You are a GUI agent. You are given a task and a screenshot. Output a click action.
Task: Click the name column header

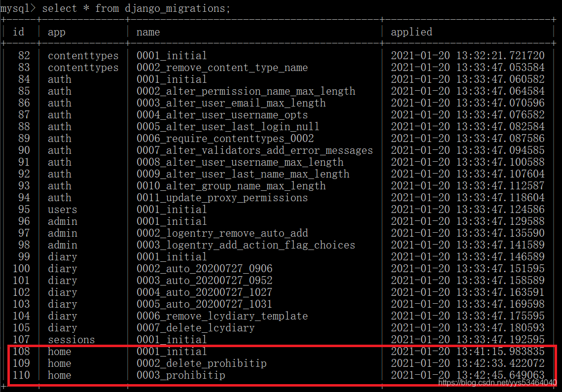click(147, 32)
